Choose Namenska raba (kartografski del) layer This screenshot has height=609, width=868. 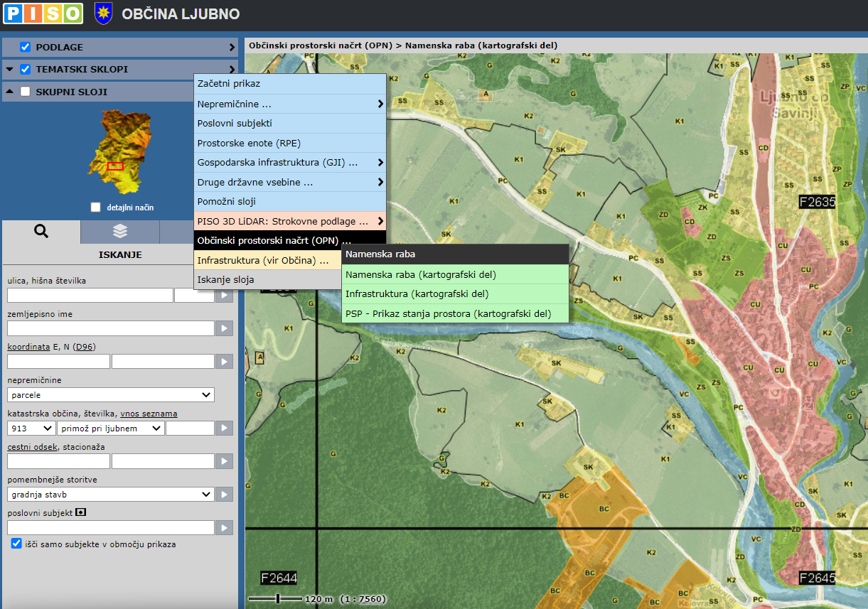(x=455, y=274)
